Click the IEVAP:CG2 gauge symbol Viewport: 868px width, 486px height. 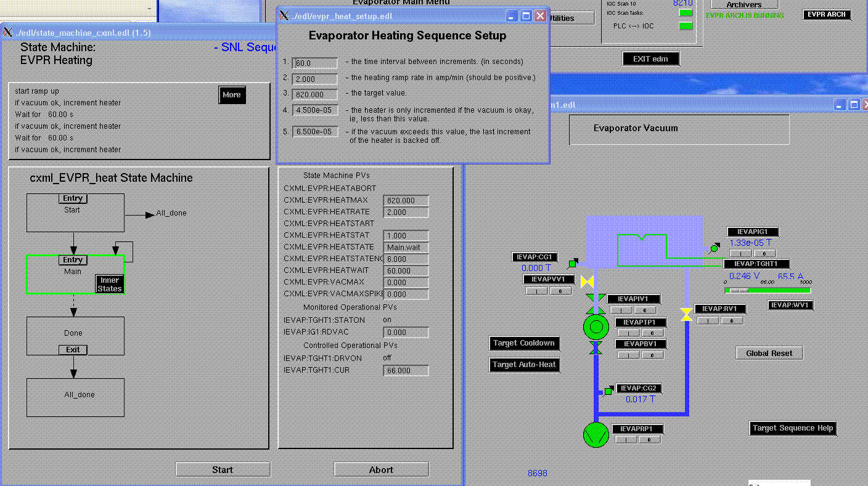pyautogui.click(x=608, y=391)
